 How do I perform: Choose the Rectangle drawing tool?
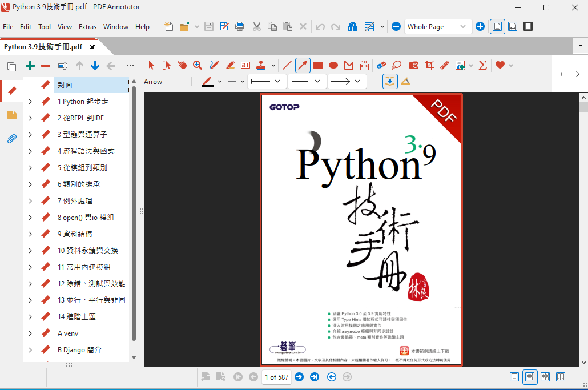coord(318,65)
